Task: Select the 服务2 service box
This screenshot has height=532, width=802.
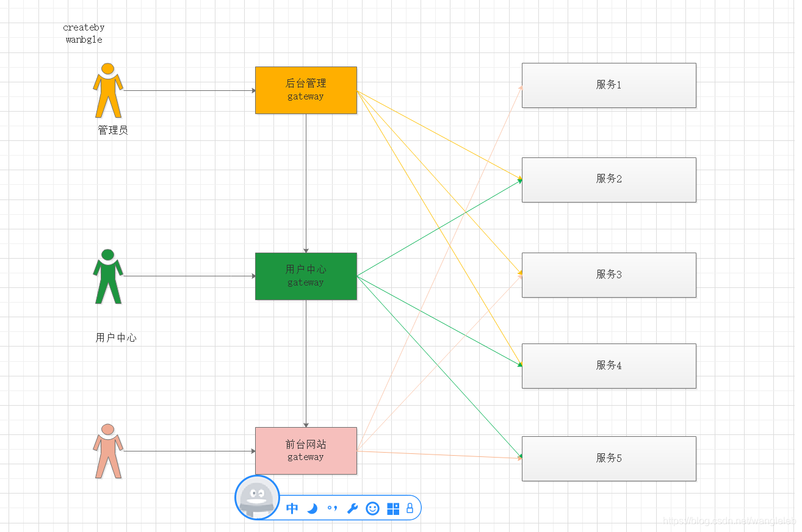Action: [x=609, y=180]
